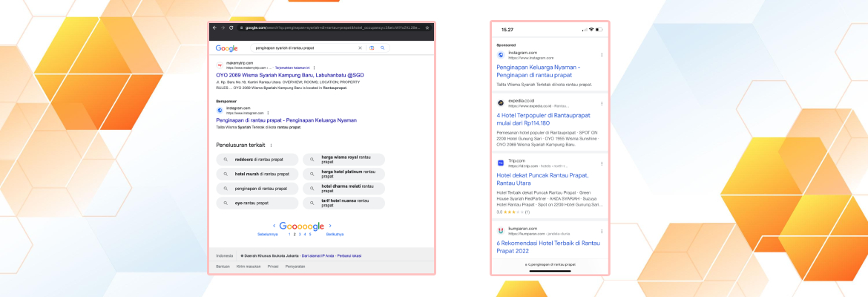Open Kirim masukan footer link
The height and width of the screenshot is (297, 868).
[x=248, y=267]
